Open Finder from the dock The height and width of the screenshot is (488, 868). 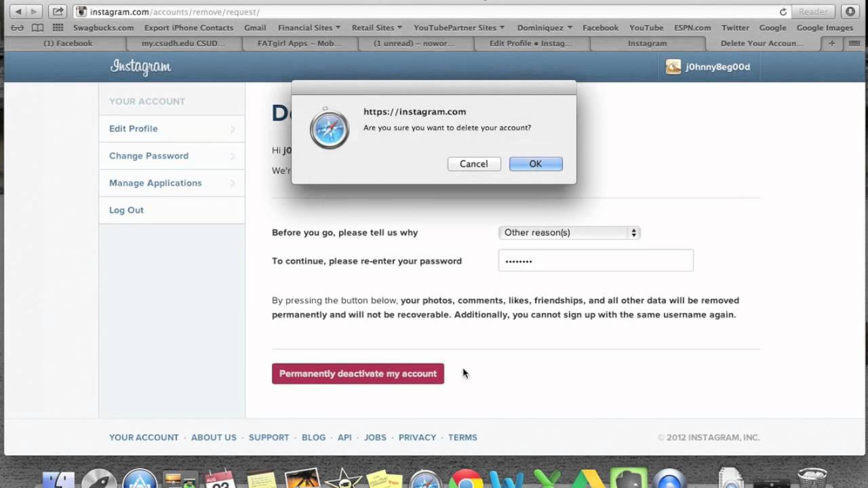[58, 479]
